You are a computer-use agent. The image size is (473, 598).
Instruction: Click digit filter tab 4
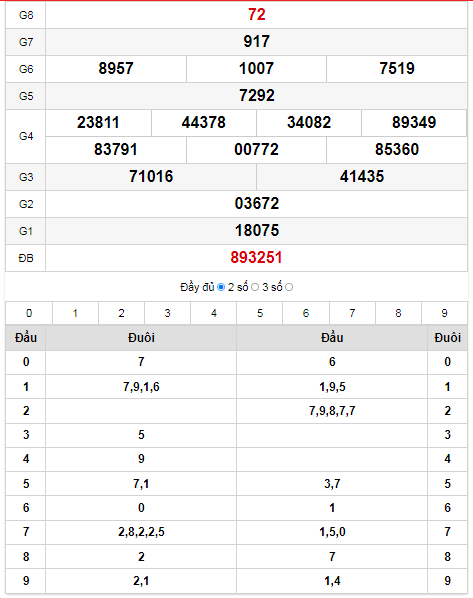pos(214,313)
